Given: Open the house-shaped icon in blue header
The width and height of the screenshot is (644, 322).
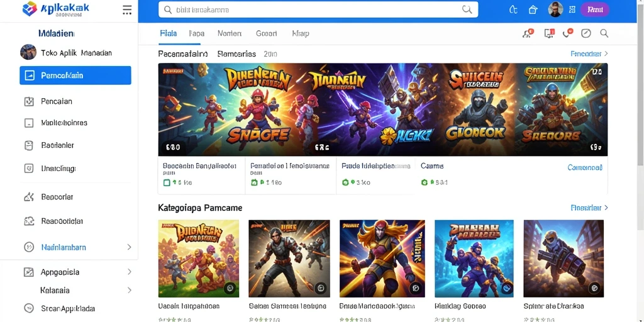Looking at the screenshot, I should [533, 10].
